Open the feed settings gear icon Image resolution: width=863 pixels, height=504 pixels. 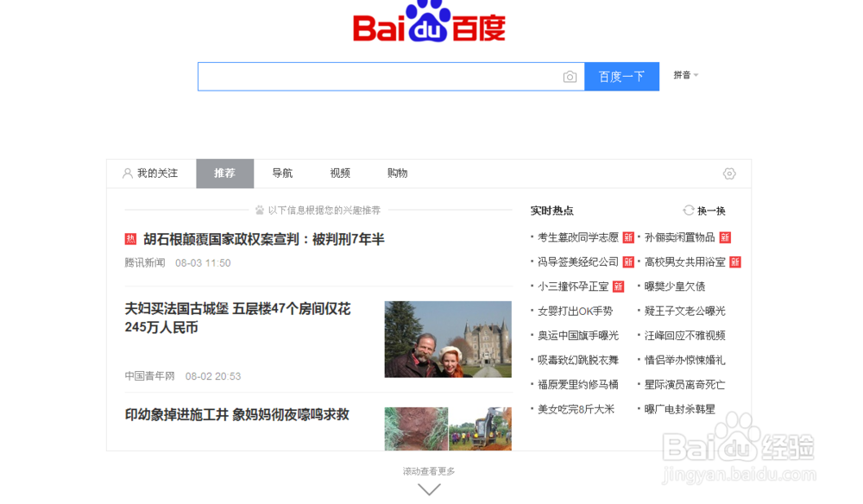click(x=729, y=173)
